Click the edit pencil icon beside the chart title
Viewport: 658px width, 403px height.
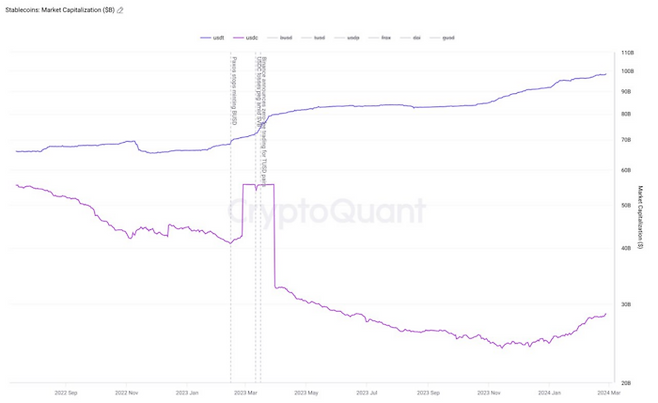[120, 10]
